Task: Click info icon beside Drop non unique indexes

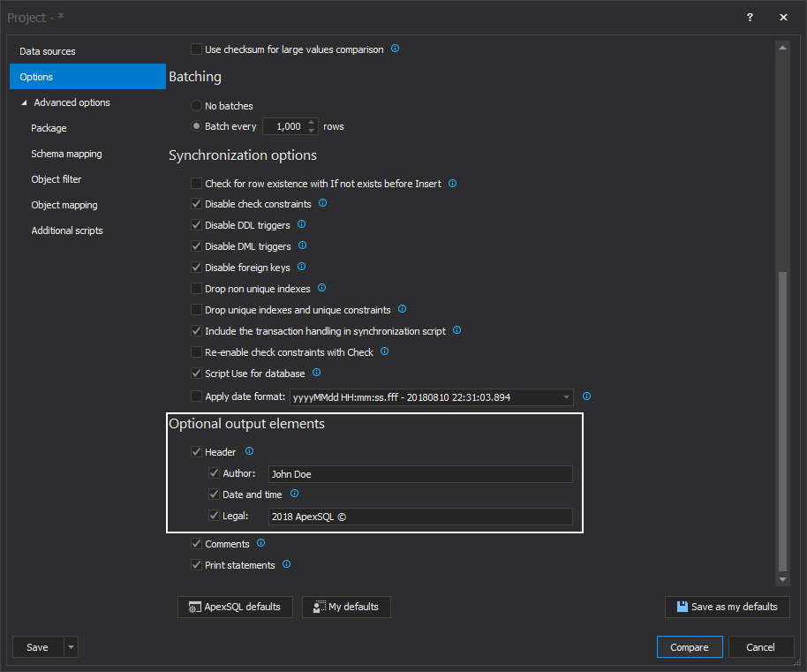Action: 321,288
